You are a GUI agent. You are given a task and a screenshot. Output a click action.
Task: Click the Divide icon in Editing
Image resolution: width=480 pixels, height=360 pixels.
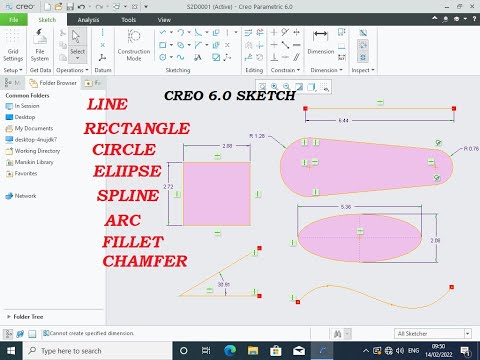248,57
